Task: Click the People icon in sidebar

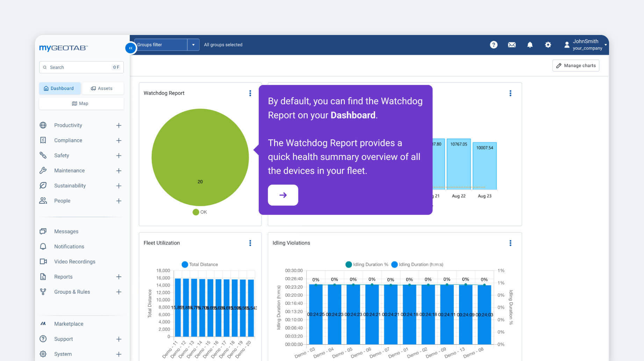Action: [x=43, y=200]
